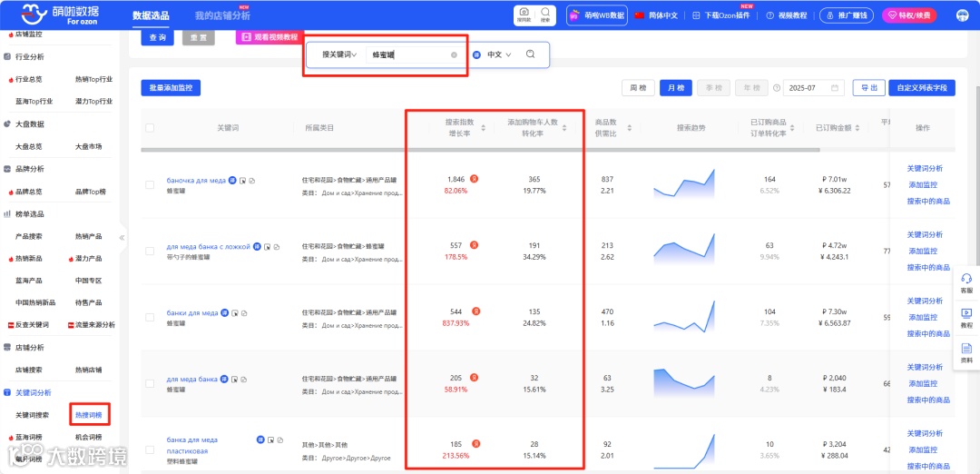This screenshot has width=980, height=474.
Task: Click 观看视频教程 button
Action: 270,37
